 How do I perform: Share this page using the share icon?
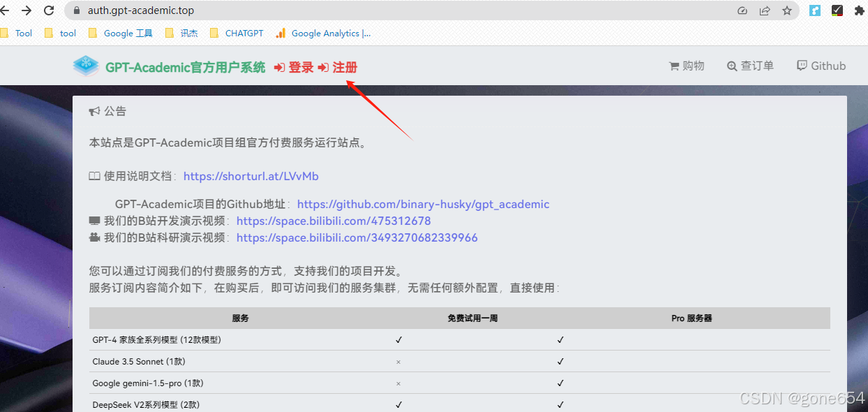765,10
